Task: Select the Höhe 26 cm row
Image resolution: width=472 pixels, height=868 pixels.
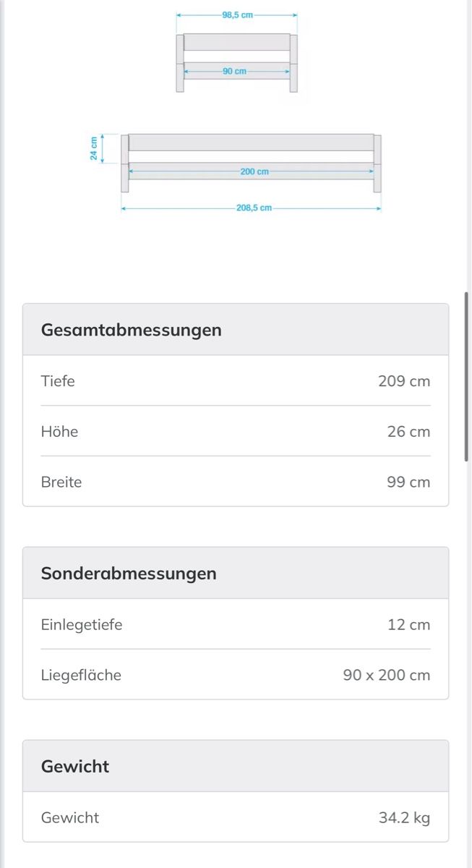Action: click(236, 431)
